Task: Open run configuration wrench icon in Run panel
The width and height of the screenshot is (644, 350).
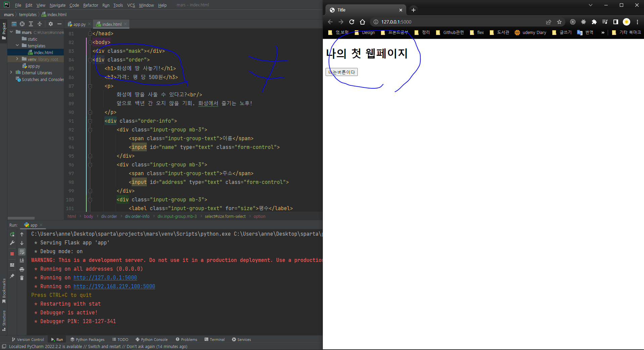Action: [x=12, y=243]
